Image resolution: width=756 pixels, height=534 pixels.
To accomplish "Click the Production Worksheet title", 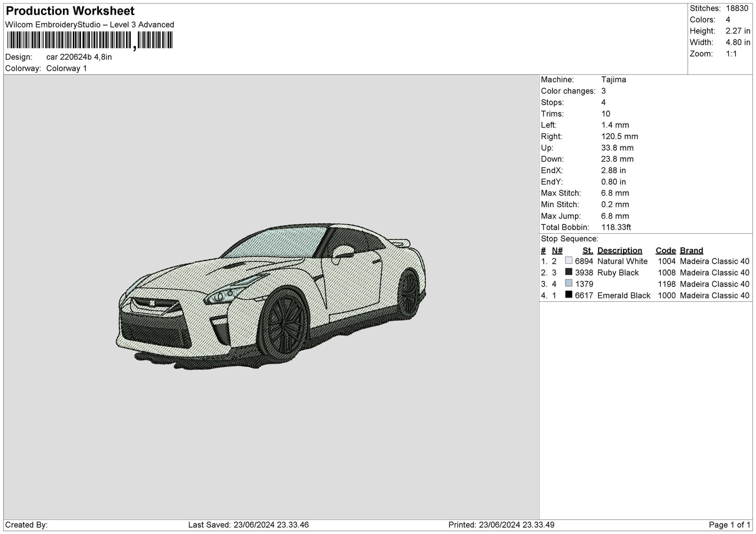I will click(x=70, y=11).
